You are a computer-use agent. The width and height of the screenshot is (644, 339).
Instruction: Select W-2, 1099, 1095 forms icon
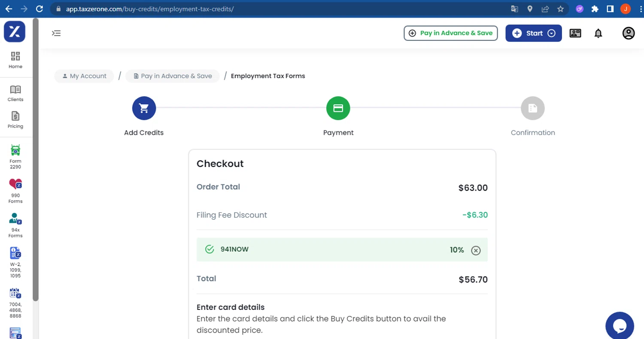pyautogui.click(x=15, y=253)
